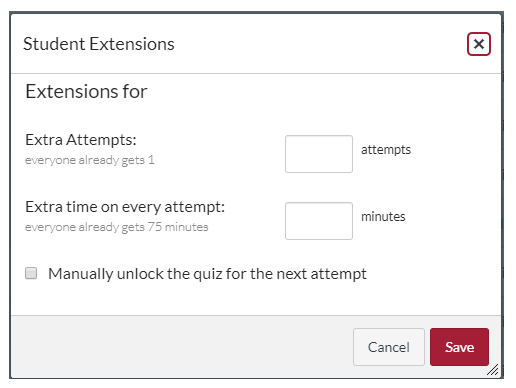The width and height of the screenshot is (516, 388).
Task: Select 'Extra time on every attempt:' label
Action: coord(125,207)
